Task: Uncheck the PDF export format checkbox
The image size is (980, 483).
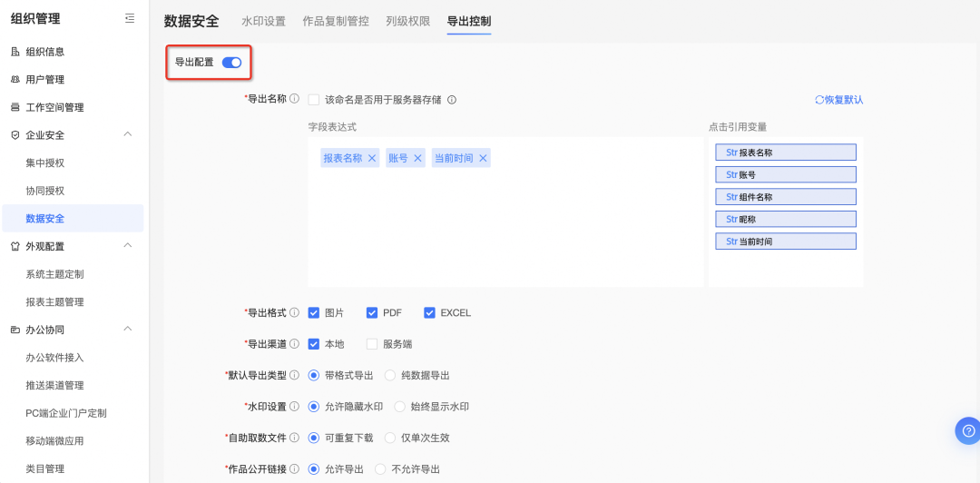Action: [x=371, y=312]
